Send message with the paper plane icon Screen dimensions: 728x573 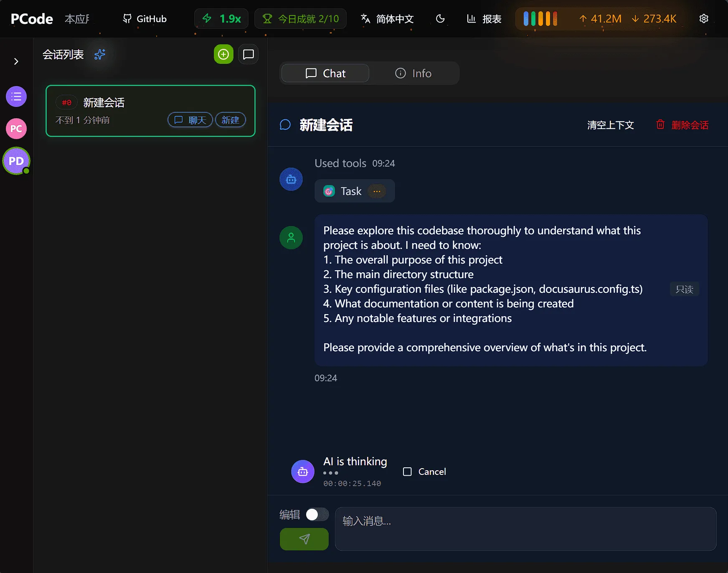coord(304,539)
